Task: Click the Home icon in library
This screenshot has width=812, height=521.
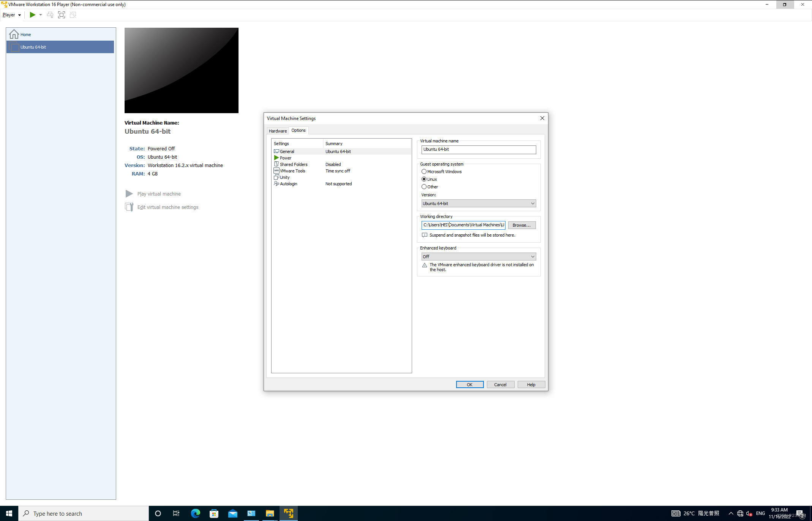Action: 14,34
